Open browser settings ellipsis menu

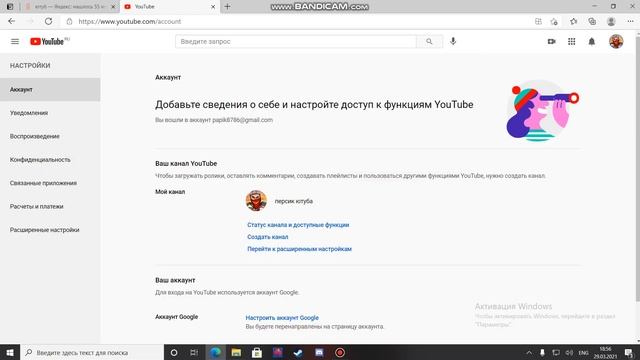point(630,21)
